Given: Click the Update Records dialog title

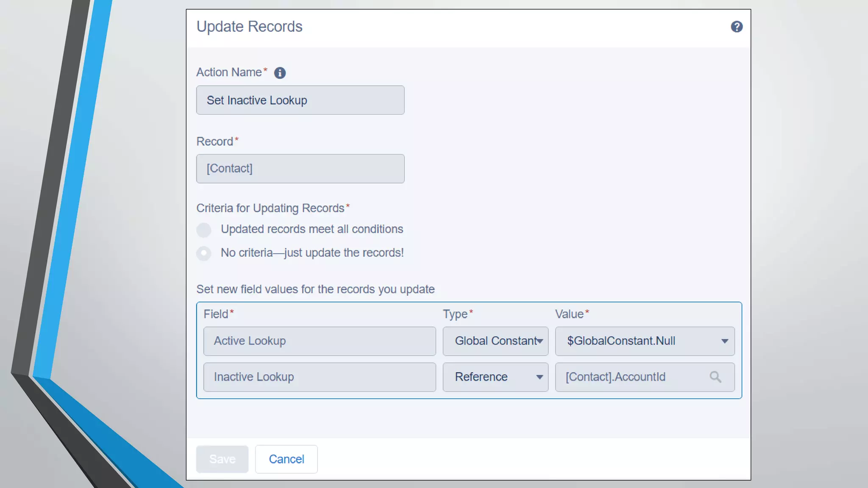Looking at the screenshot, I should [x=249, y=27].
